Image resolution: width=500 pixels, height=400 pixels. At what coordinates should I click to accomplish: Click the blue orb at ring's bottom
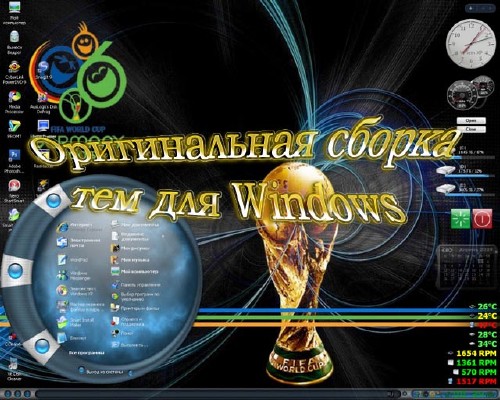pos(42,346)
